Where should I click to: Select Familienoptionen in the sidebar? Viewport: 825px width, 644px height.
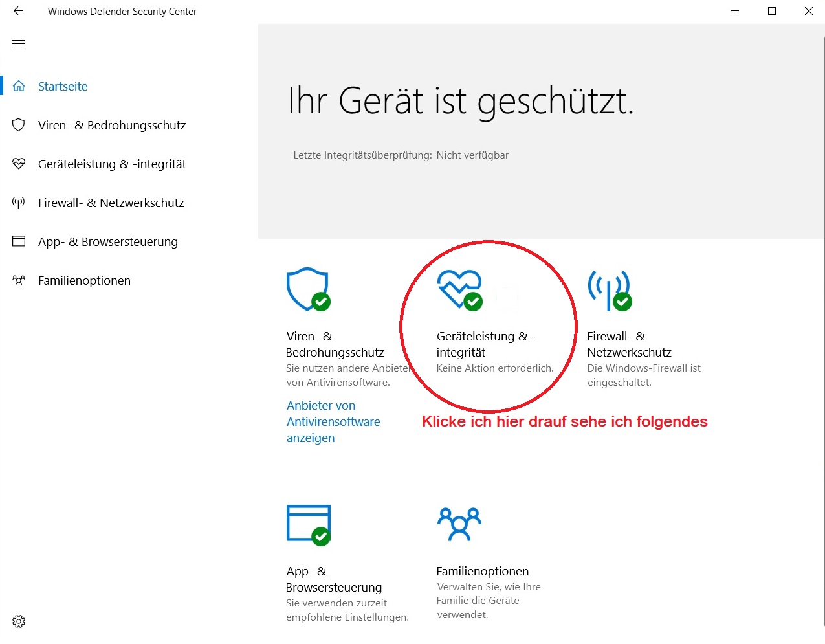[x=84, y=280]
